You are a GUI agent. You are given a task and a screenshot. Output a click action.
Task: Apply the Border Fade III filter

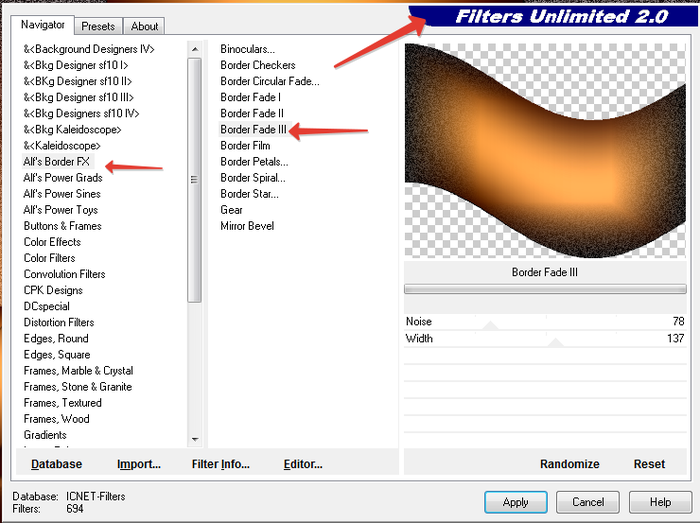pos(516,502)
